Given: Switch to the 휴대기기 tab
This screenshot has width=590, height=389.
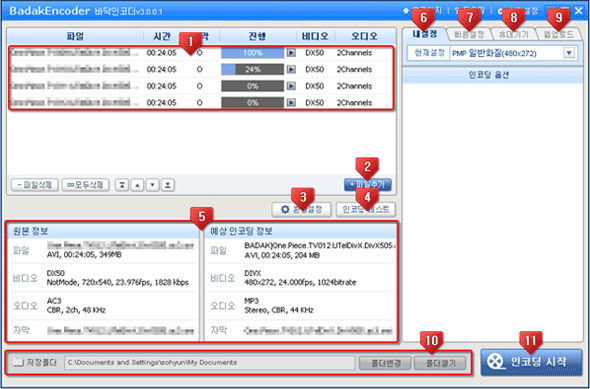Looking at the screenshot, I should pyautogui.click(x=513, y=34).
